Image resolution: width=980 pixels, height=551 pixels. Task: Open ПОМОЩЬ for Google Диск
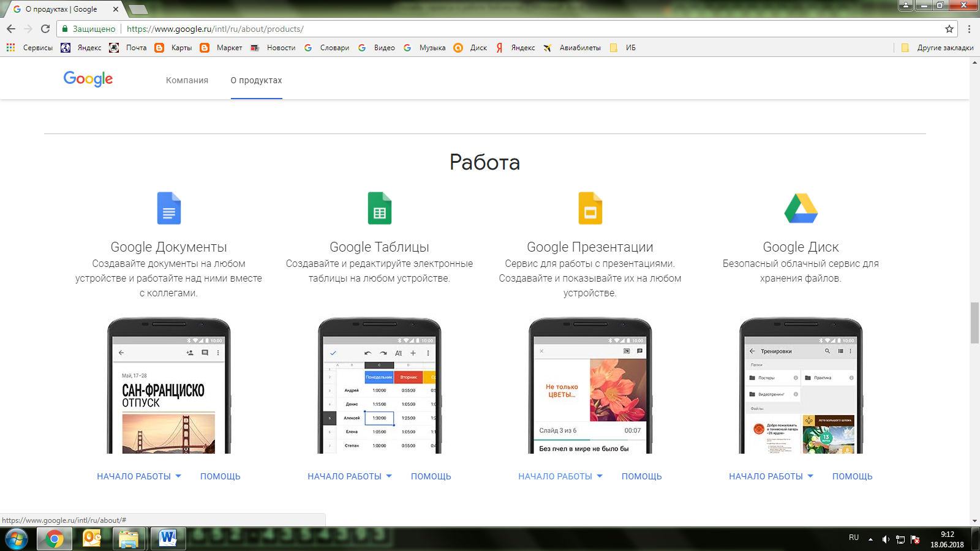point(853,476)
